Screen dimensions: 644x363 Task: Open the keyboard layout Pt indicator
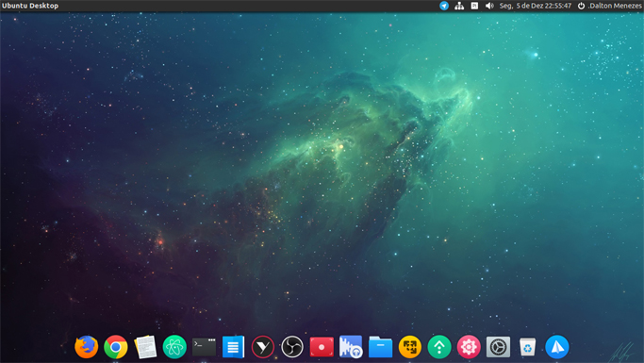(474, 6)
